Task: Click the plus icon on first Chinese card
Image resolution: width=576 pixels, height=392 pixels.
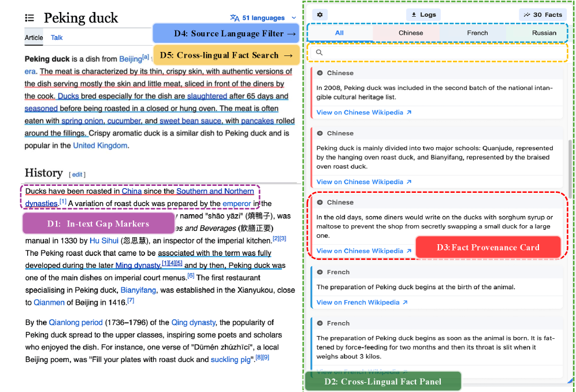Action: (319, 73)
